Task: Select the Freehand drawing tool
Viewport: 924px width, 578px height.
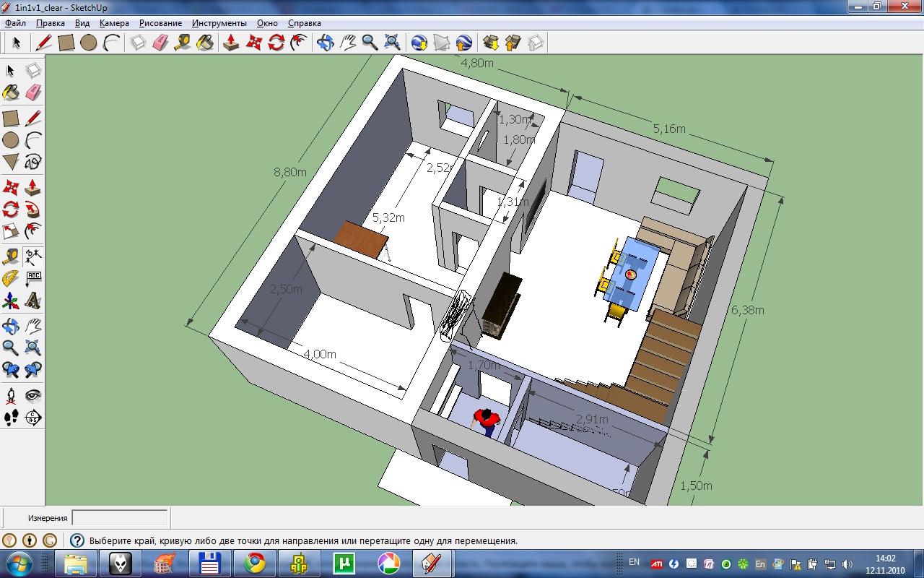Action: pos(32,161)
